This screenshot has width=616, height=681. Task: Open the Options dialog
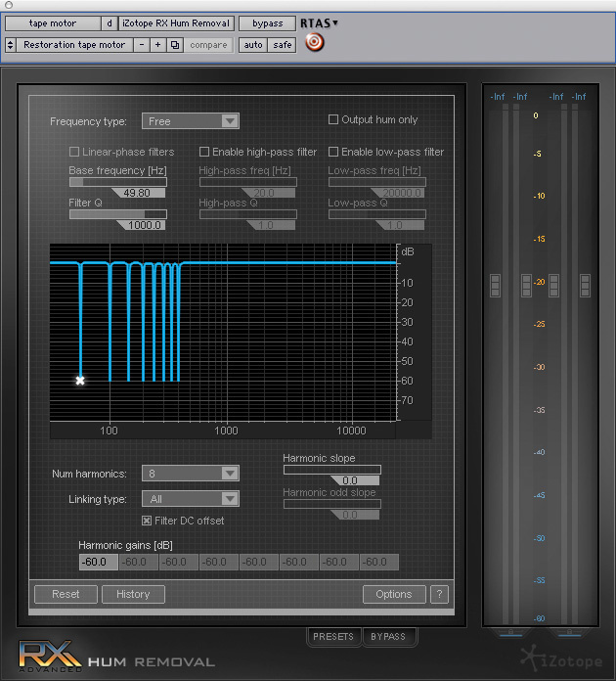394,594
